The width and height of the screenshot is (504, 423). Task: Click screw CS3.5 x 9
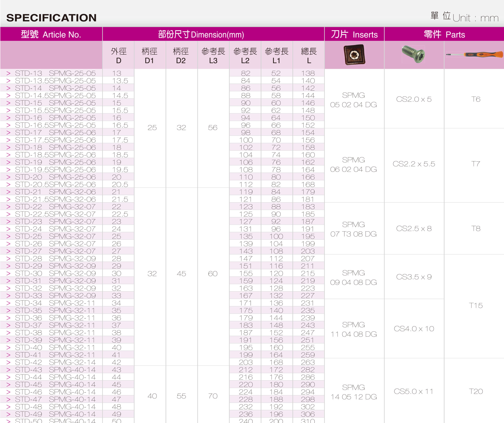coord(414,277)
